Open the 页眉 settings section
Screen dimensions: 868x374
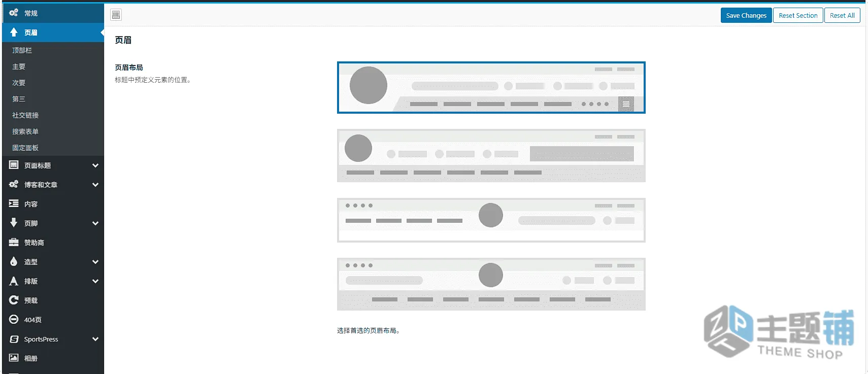tap(53, 32)
